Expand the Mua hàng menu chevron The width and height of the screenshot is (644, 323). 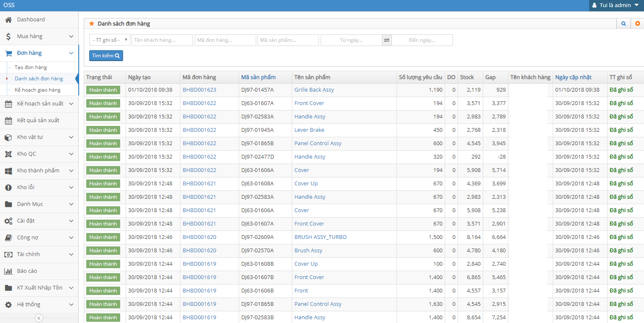(x=71, y=36)
